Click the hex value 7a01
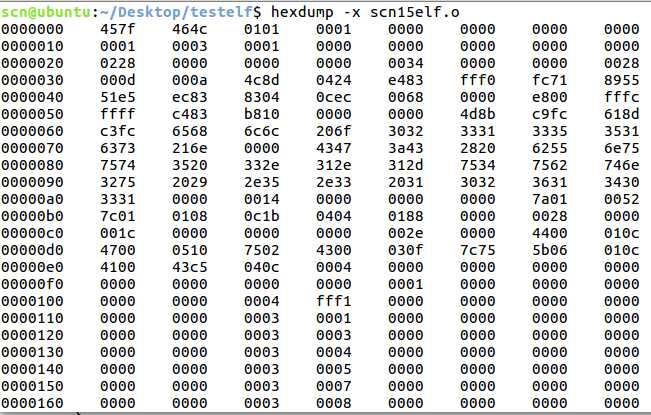Image resolution: width=651 pixels, height=415 pixels. [550, 199]
